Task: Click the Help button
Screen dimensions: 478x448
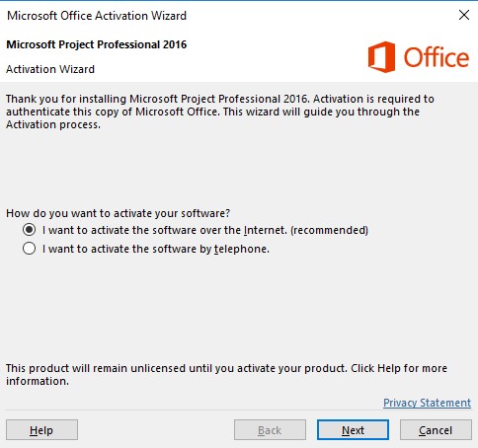Action: click(41, 430)
